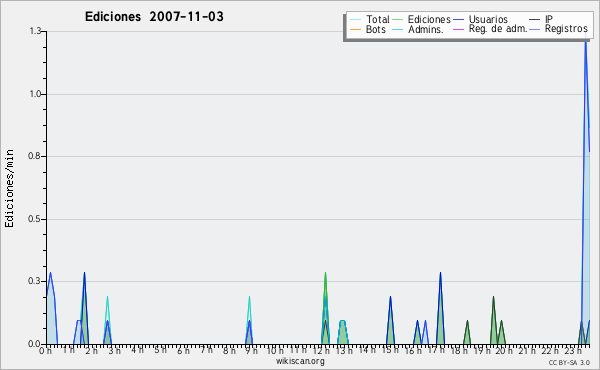The width and height of the screenshot is (600, 370).
Task: Click the 0 h label at axis origin
Action: pyautogui.click(x=45, y=350)
